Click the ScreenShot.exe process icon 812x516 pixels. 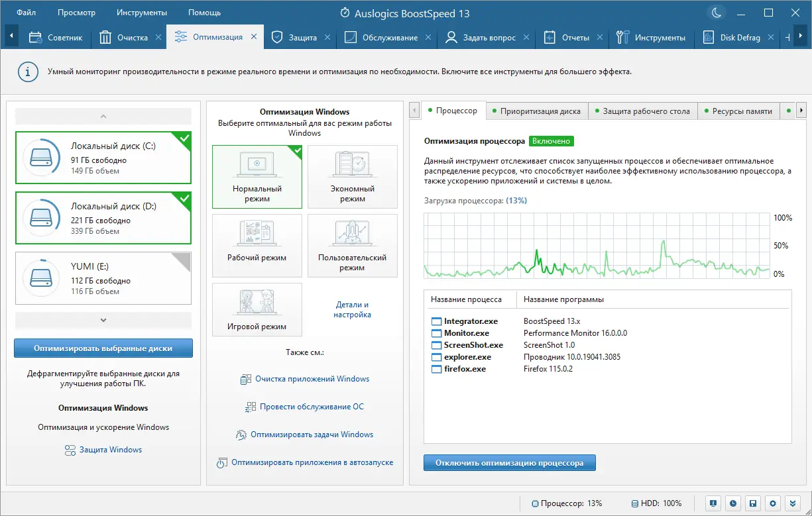[x=436, y=345]
